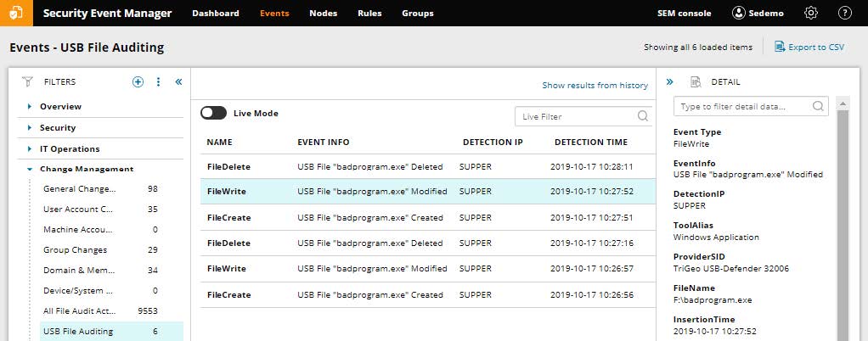Expand the Overview filter group
The width and height of the screenshot is (868, 341).
coord(30,106)
